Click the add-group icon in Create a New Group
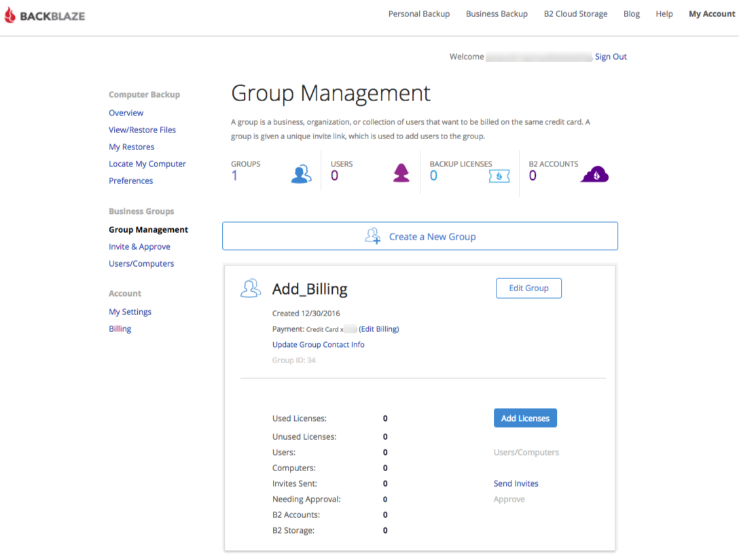Image resolution: width=739 pixels, height=560 pixels. tap(372, 236)
